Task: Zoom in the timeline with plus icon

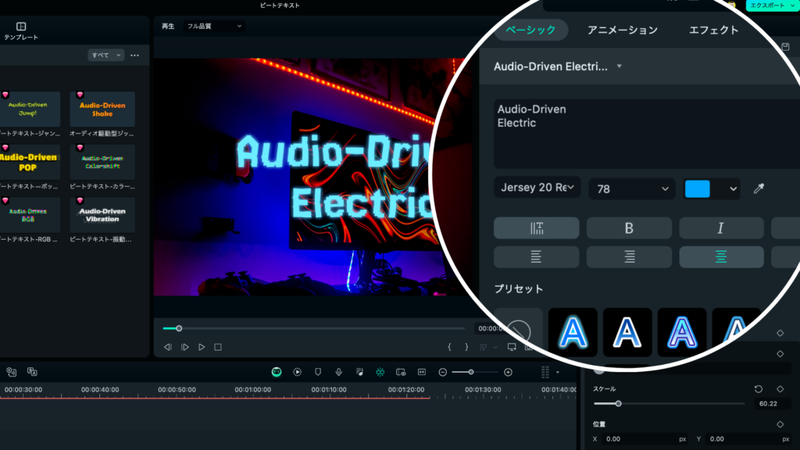Action: tap(508, 372)
